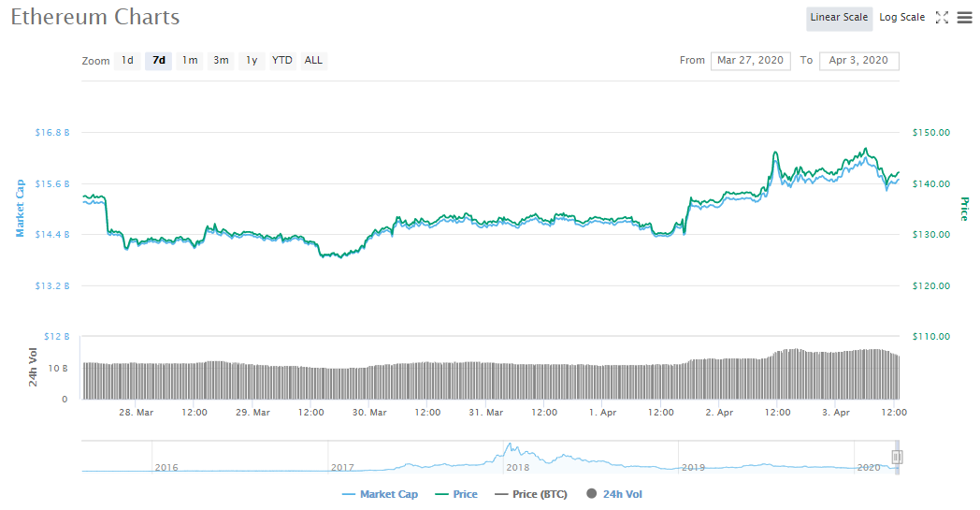Select $13.2 B market cap axis label
980x510 pixels.
coord(52,286)
